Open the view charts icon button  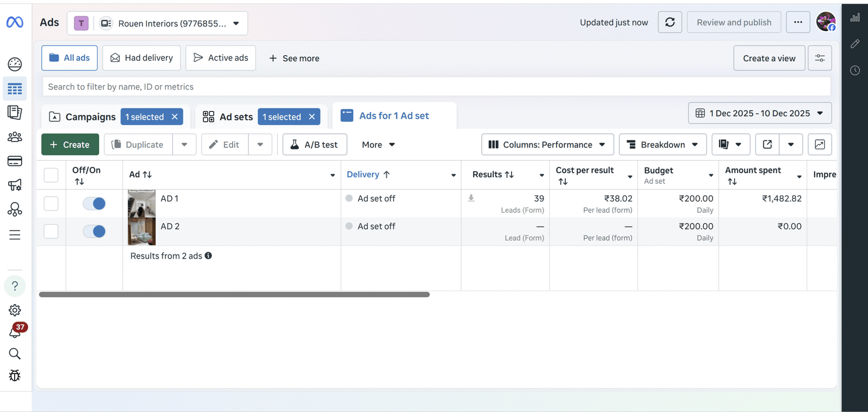pos(819,145)
